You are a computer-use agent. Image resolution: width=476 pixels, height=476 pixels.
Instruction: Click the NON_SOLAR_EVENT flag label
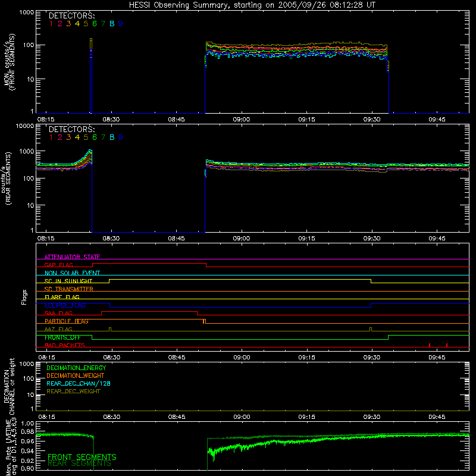(72, 273)
